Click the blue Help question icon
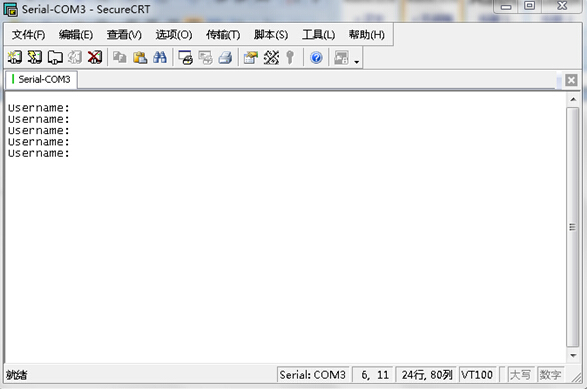 click(x=316, y=57)
